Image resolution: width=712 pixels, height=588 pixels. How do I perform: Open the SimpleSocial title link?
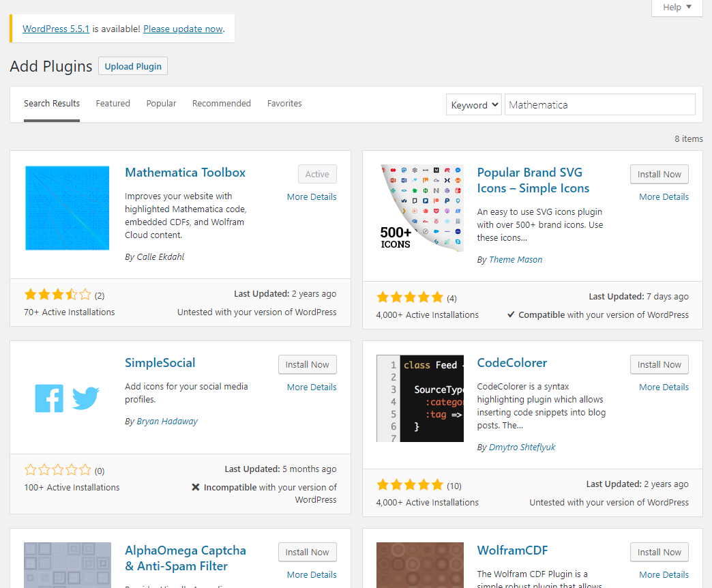(160, 363)
